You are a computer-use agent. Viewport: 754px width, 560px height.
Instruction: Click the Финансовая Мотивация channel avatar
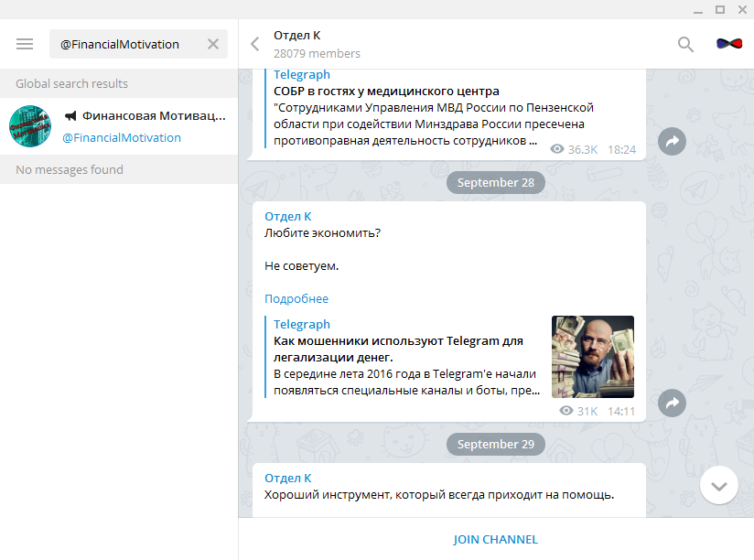[x=30, y=126]
